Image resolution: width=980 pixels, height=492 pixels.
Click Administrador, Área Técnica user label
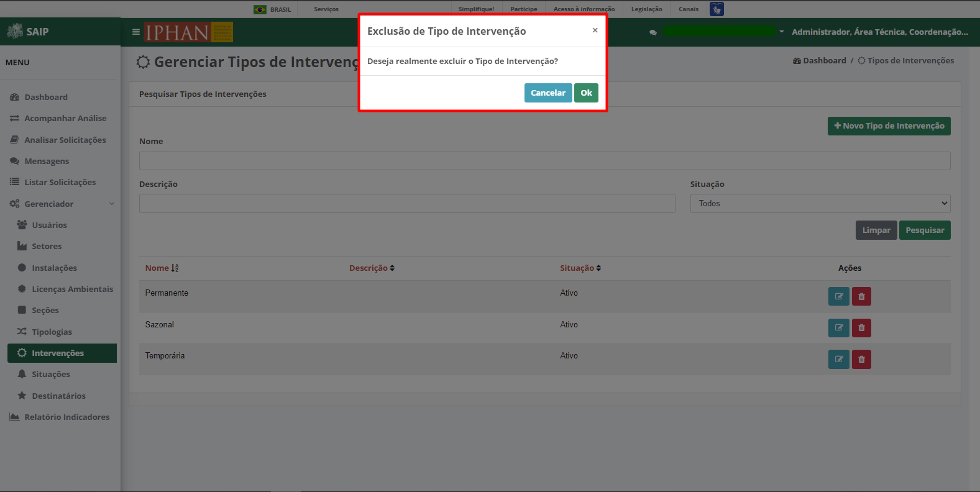880,32
